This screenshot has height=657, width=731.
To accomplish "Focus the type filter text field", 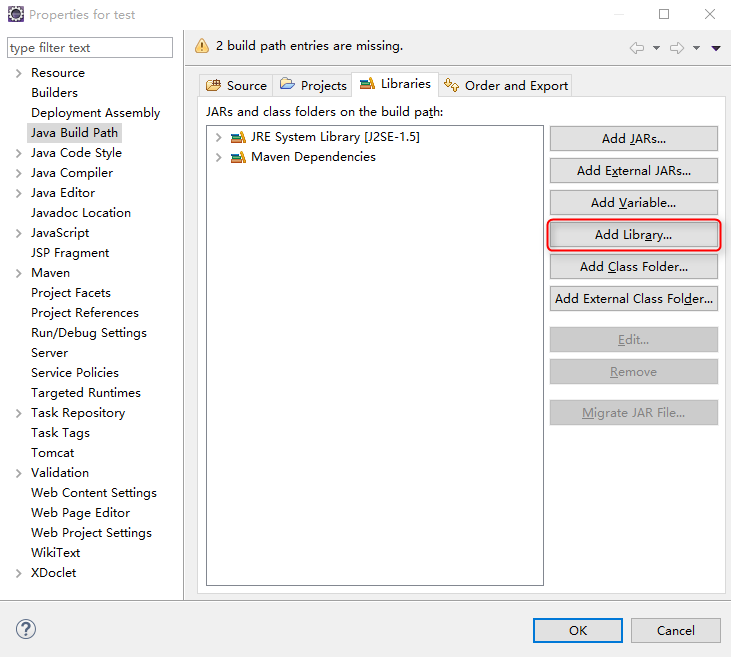I will 90,48.
